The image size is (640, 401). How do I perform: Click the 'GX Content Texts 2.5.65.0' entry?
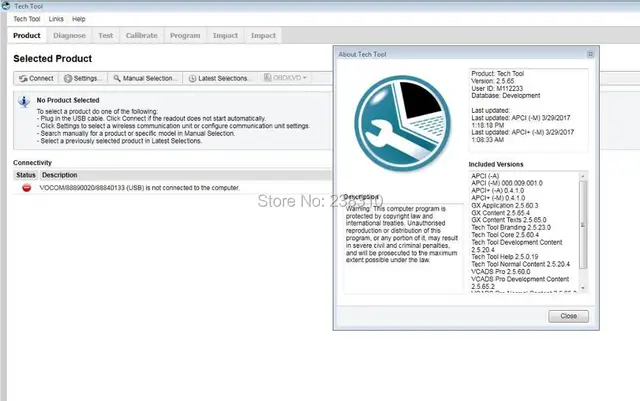[509, 220]
